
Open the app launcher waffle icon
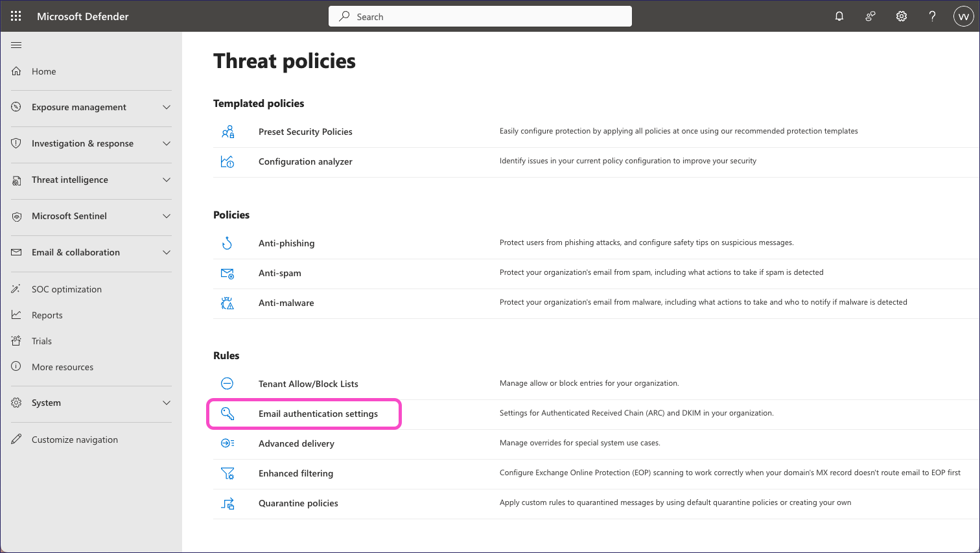point(16,16)
